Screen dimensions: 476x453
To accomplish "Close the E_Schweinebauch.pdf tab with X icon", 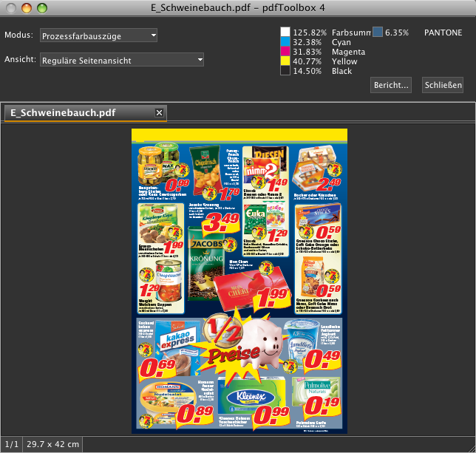I will pos(159,112).
